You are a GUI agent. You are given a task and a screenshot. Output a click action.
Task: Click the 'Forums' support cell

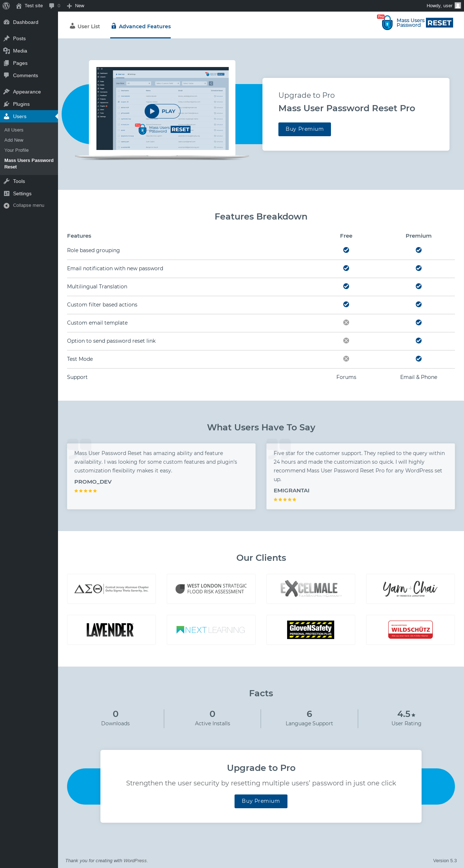pyautogui.click(x=346, y=377)
